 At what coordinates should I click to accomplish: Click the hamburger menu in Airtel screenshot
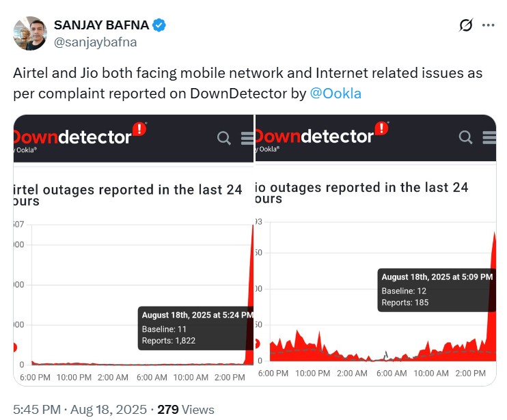247,138
